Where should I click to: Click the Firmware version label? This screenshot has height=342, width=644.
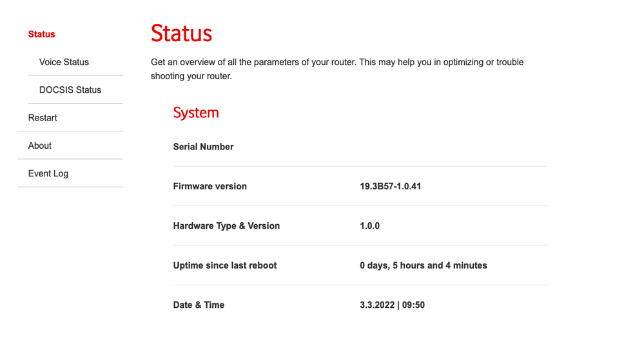[x=210, y=186]
